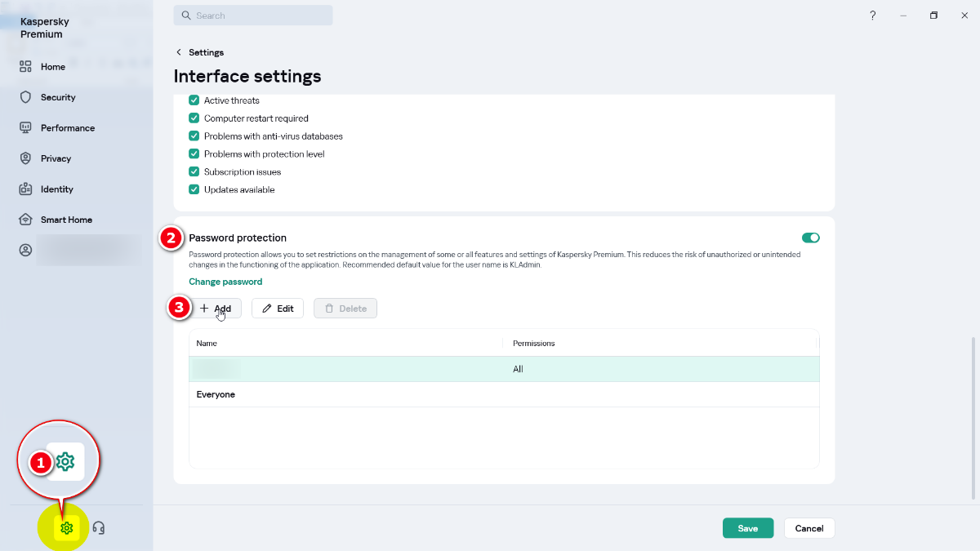Click the help question mark icon
Viewport: 980px width, 551px height.
point(872,16)
